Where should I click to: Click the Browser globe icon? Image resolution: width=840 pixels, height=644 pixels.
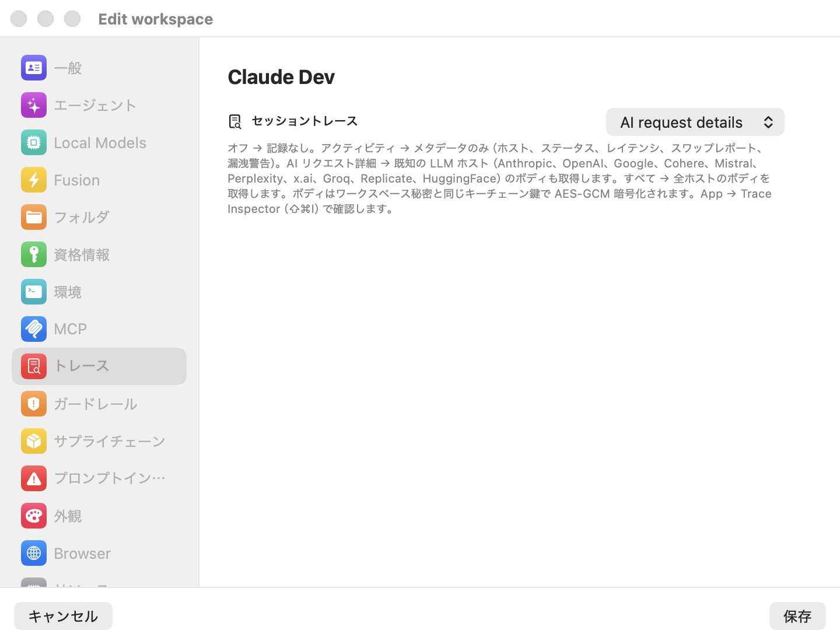point(34,553)
